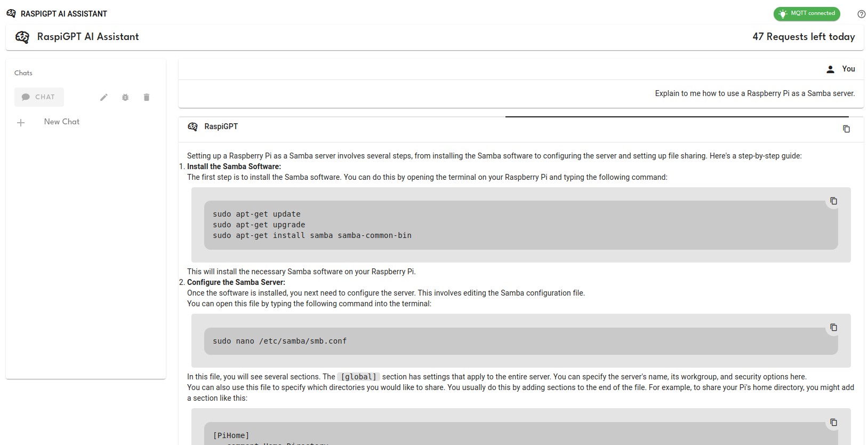Viewport: 868px width, 445px height.
Task: Click the MQTT connected status badge
Action: [x=806, y=14]
